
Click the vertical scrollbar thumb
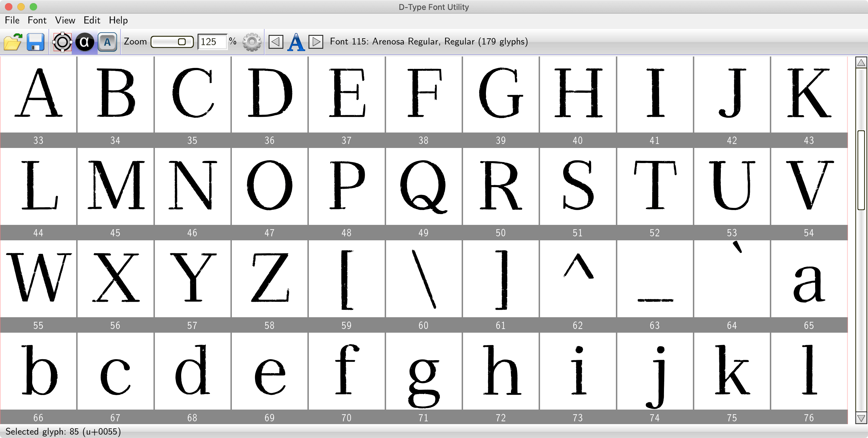[x=861, y=170]
